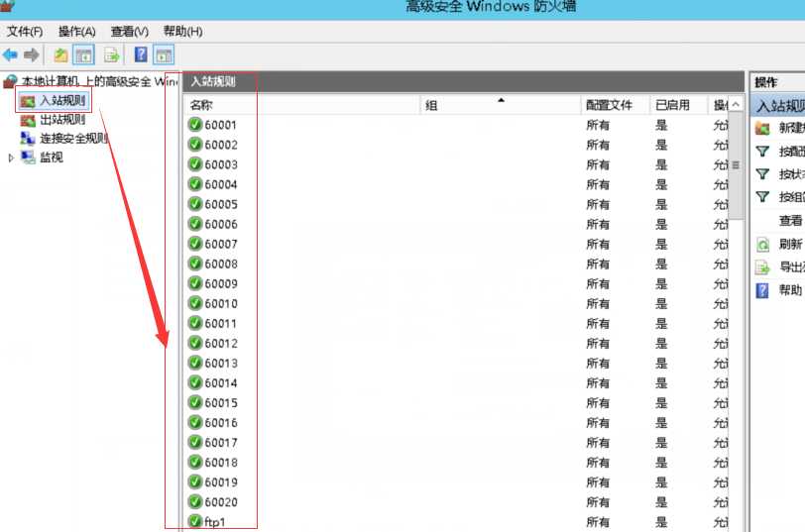The width and height of the screenshot is (805, 532).
Task: Select the rule named 60007
Action: pos(221,244)
